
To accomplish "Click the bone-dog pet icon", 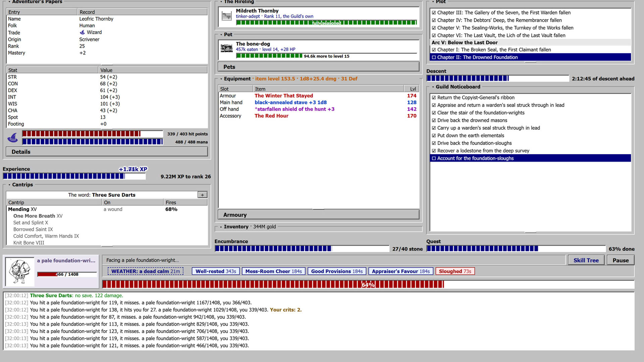I will point(227,49).
